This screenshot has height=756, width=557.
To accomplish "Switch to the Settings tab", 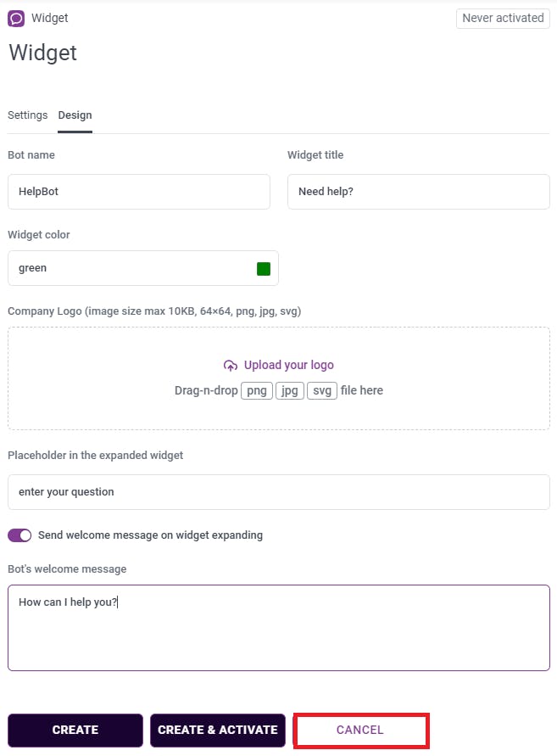I will [x=27, y=115].
